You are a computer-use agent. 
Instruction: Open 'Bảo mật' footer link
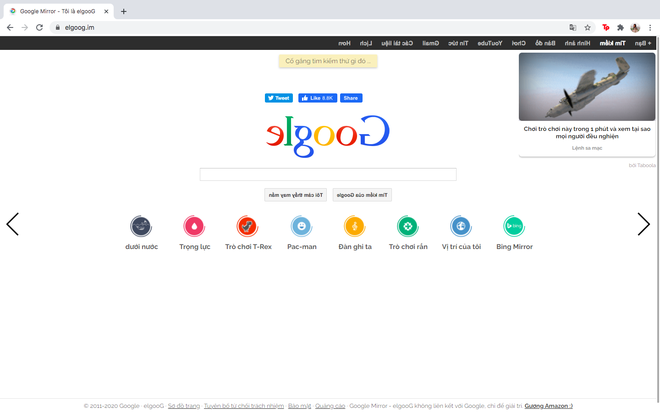click(x=299, y=406)
